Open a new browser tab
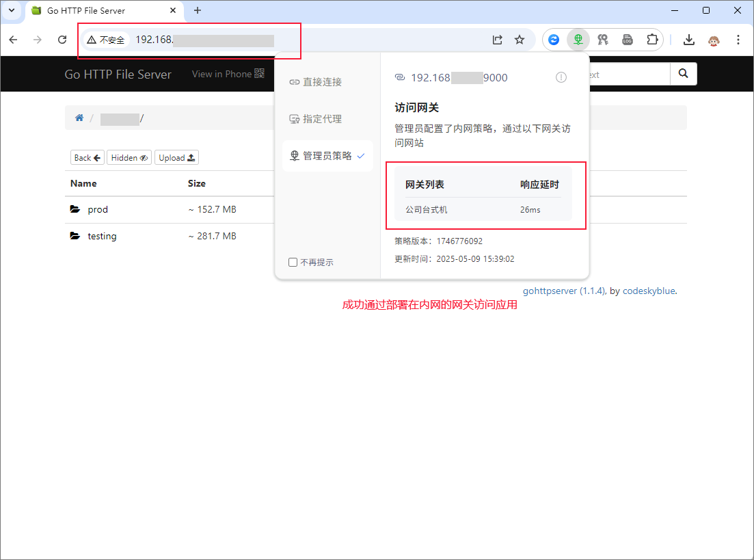The image size is (754, 560). [x=198, y=10]
